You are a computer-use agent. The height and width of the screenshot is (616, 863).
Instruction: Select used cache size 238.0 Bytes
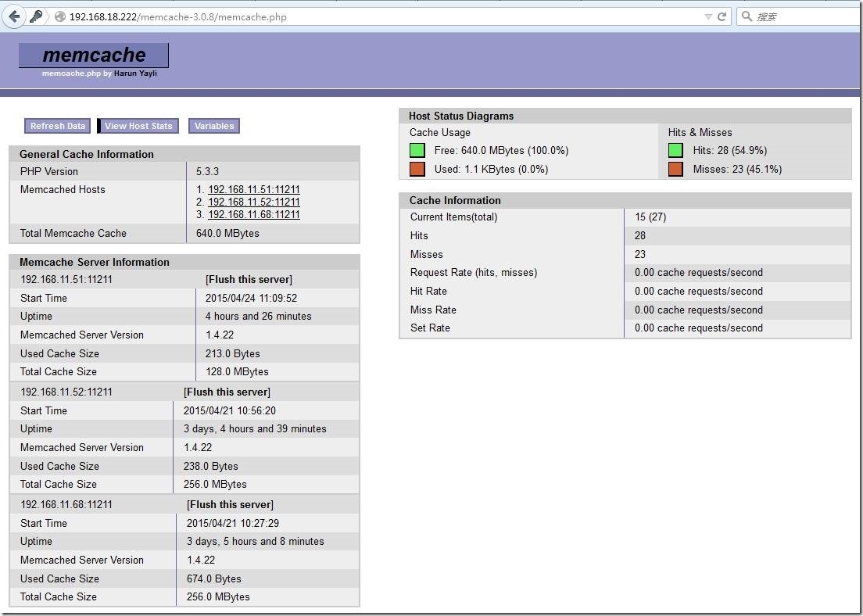(211, 466)
